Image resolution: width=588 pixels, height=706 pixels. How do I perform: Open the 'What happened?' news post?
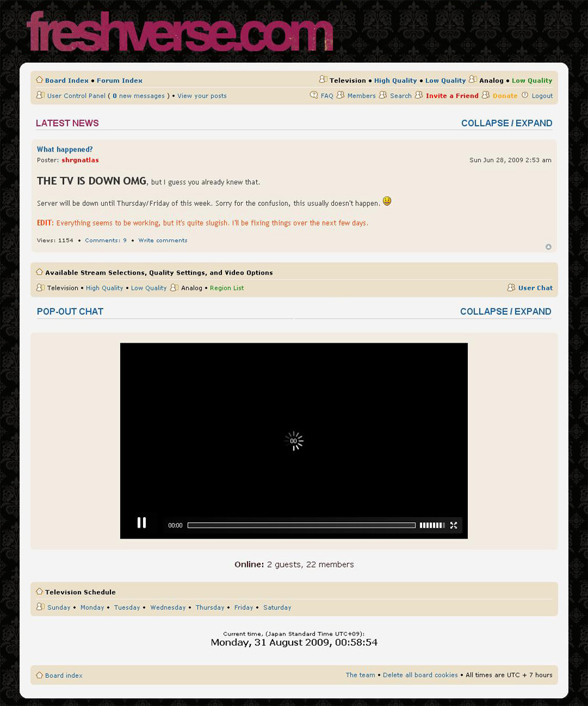click(65, 149)
